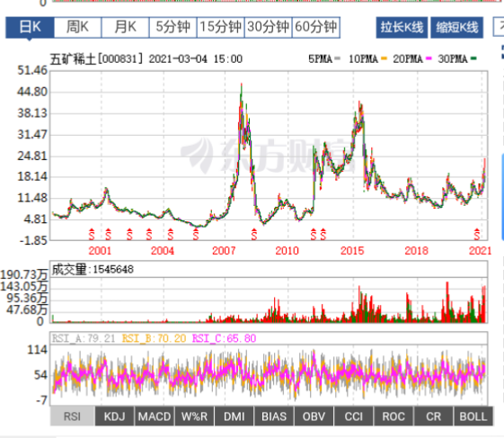Viewport: 504px width, 438px height.
Task: Choose the OBV indicator
Action: [x=314, y=416]
